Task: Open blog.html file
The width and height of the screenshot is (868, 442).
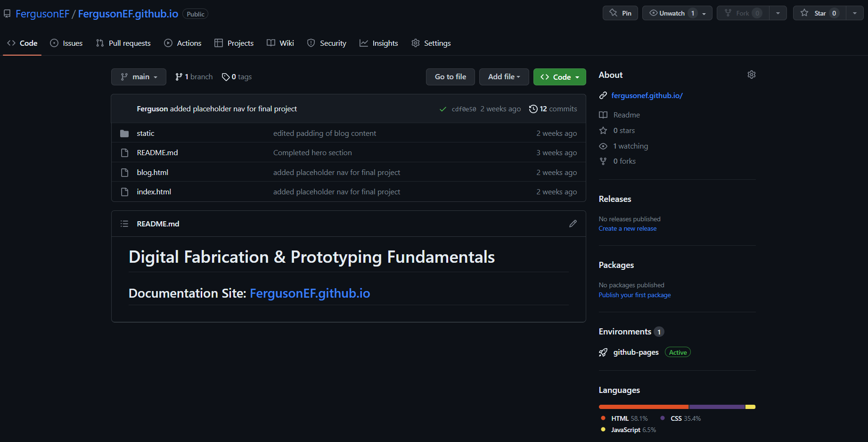Action: [x=153, y=173]
